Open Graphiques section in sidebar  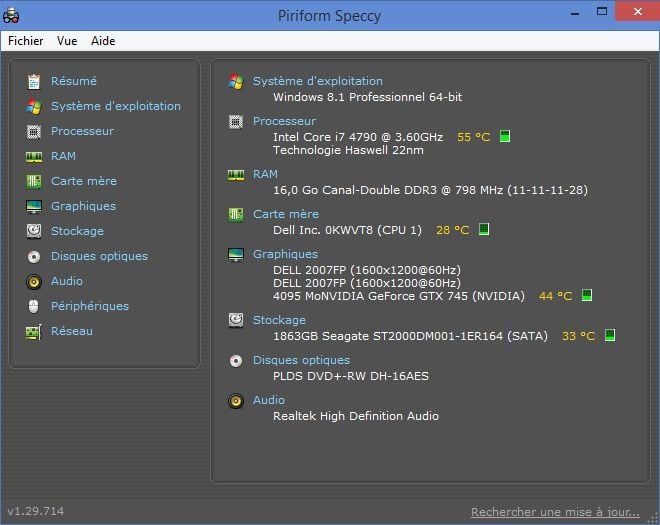click(x=83, y=206)
